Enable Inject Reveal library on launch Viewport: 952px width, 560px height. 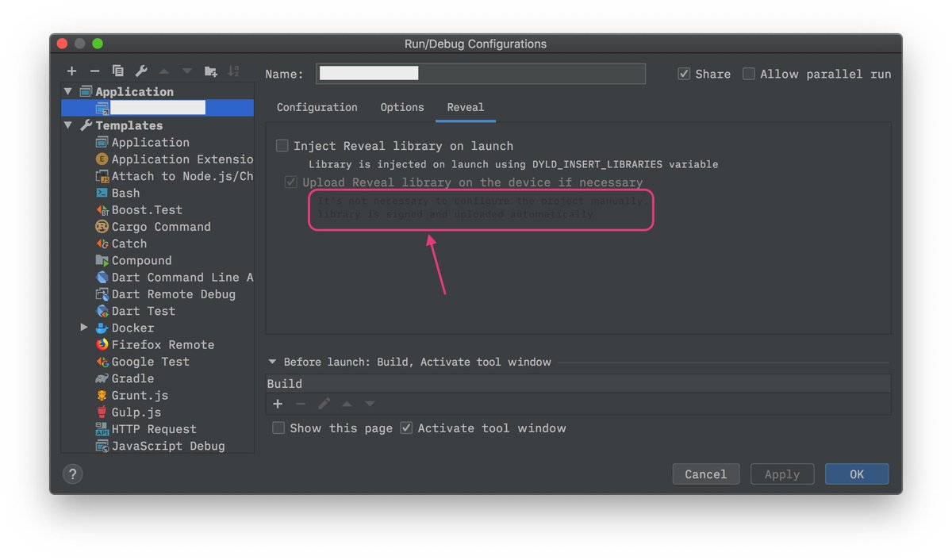tap(282, 146)
